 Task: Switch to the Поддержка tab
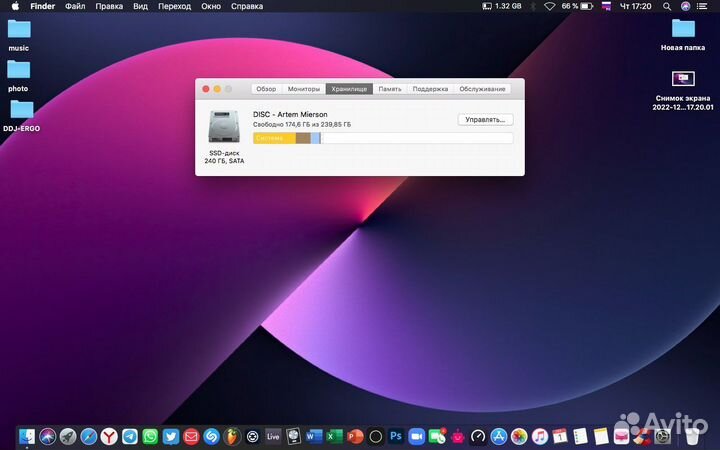click(x=430, y=89)
